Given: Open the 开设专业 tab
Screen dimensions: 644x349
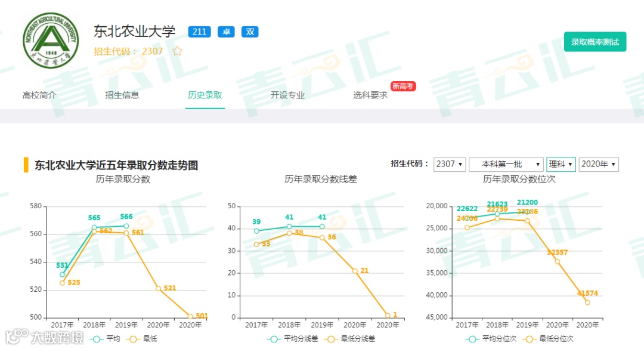Looking at the screenshot, I should (287, 95).
